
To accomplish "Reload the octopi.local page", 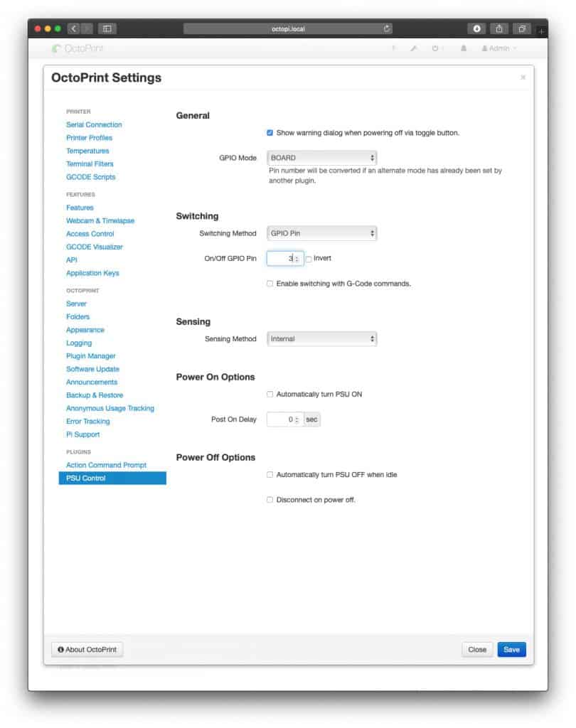I will [386, 28].
